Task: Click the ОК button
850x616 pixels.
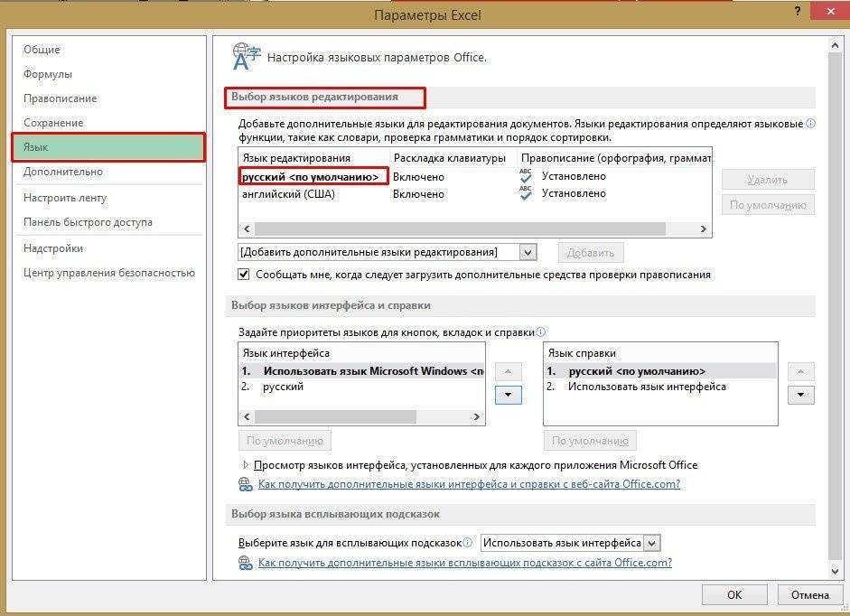Action: [734, 594]
